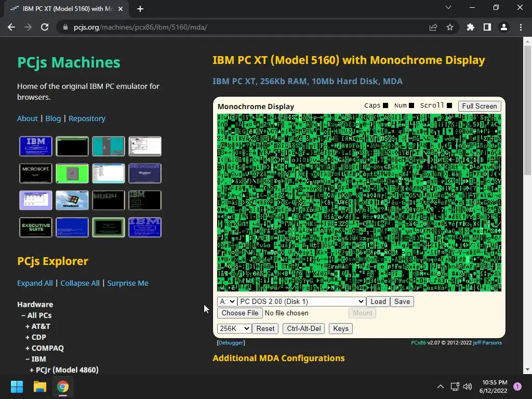Open the PCx86 version link
This screenshot has height=399, width=532.
pyautogui.click(x=418, y=343)
